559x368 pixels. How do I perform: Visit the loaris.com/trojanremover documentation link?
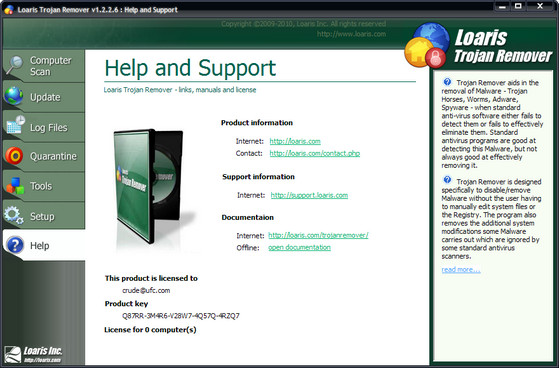pos(318,235)
